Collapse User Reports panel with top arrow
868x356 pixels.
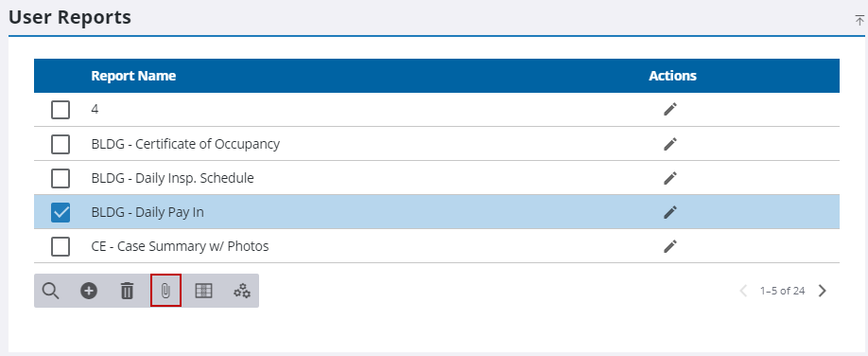coord(859,21)
